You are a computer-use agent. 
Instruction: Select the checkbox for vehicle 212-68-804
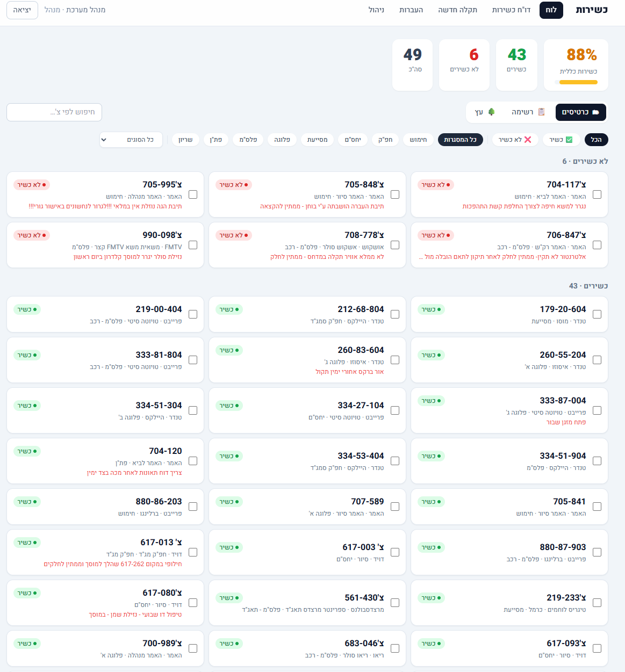coord(395,314)
